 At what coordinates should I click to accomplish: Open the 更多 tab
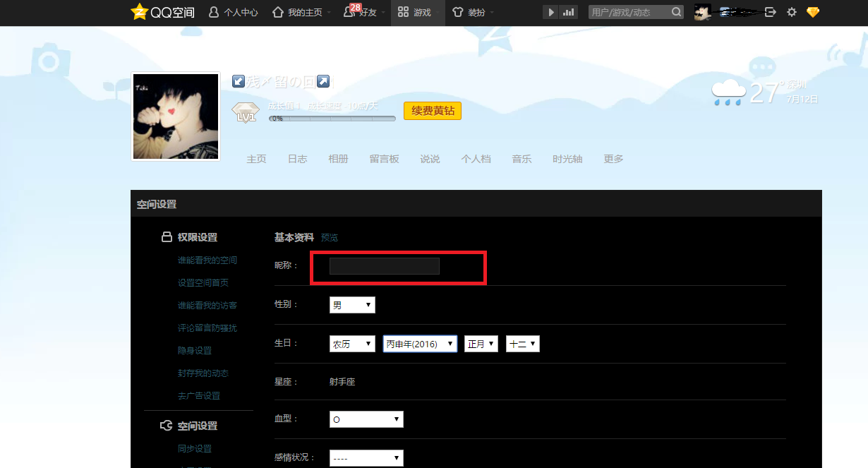[613, 159]
